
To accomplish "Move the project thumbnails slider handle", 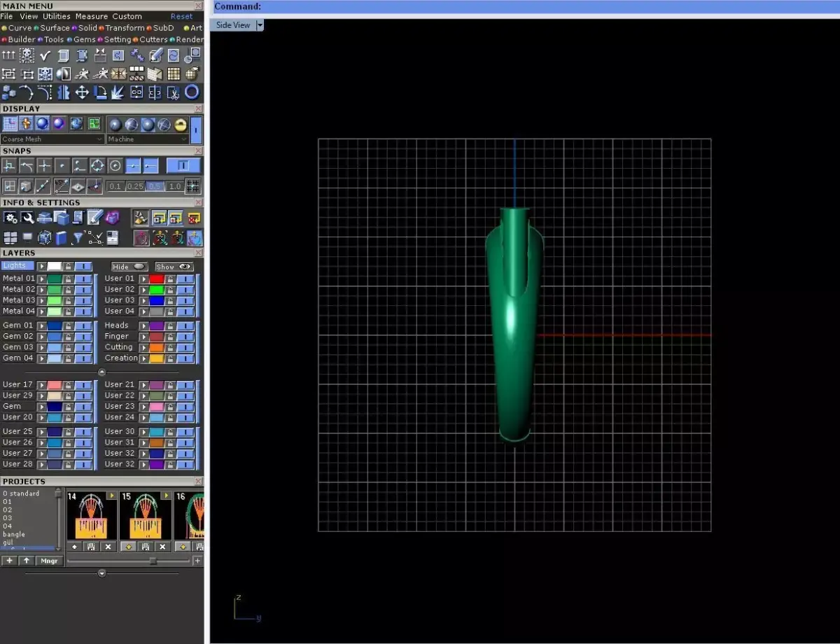I will [153, 561].
